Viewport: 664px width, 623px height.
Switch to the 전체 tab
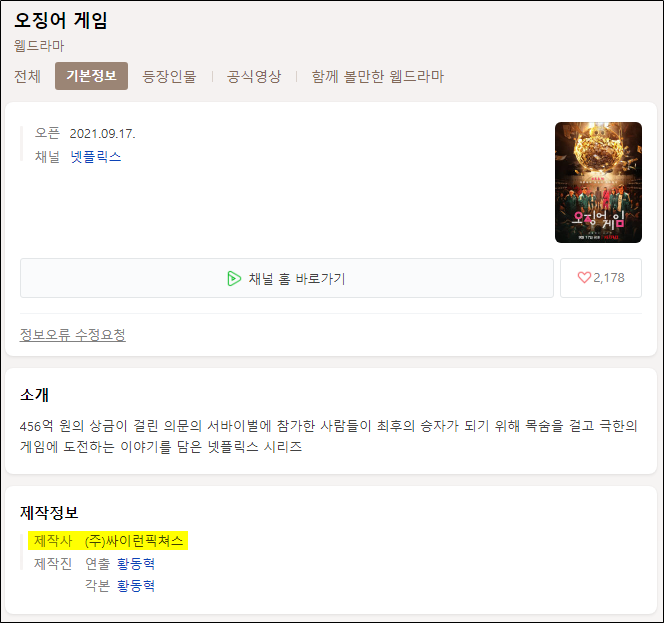pyautogui.click(x=28, y=76)
